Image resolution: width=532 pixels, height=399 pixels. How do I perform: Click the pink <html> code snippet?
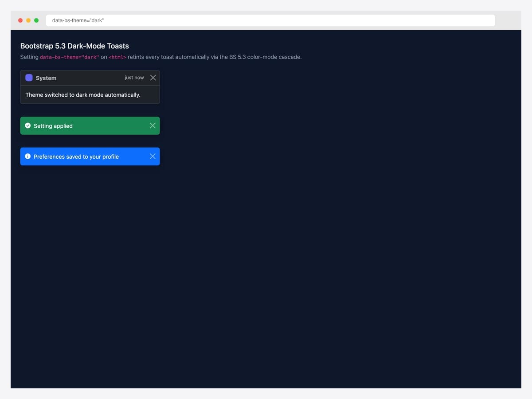pos(117,57)
